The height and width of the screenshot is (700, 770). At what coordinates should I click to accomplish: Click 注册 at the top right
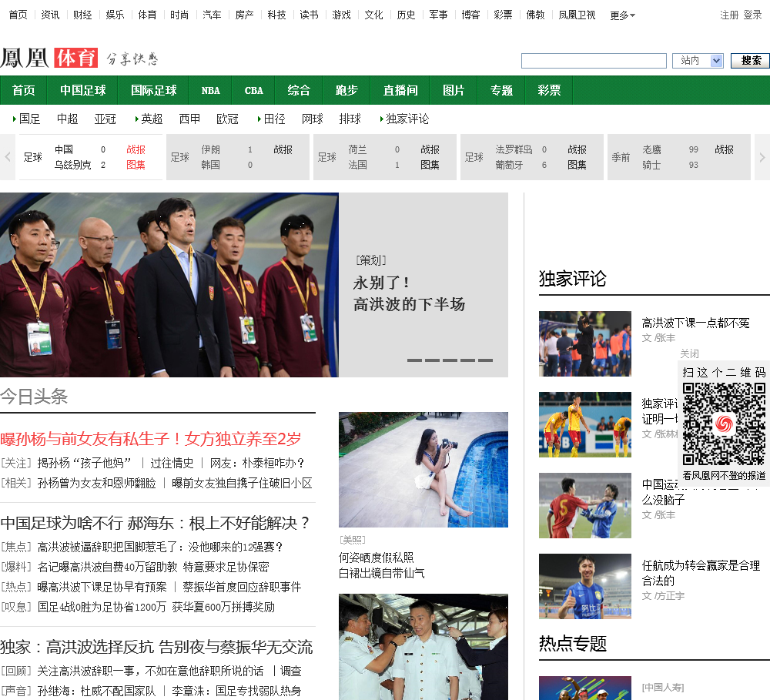pyautogui.click(x=729, y=15)
